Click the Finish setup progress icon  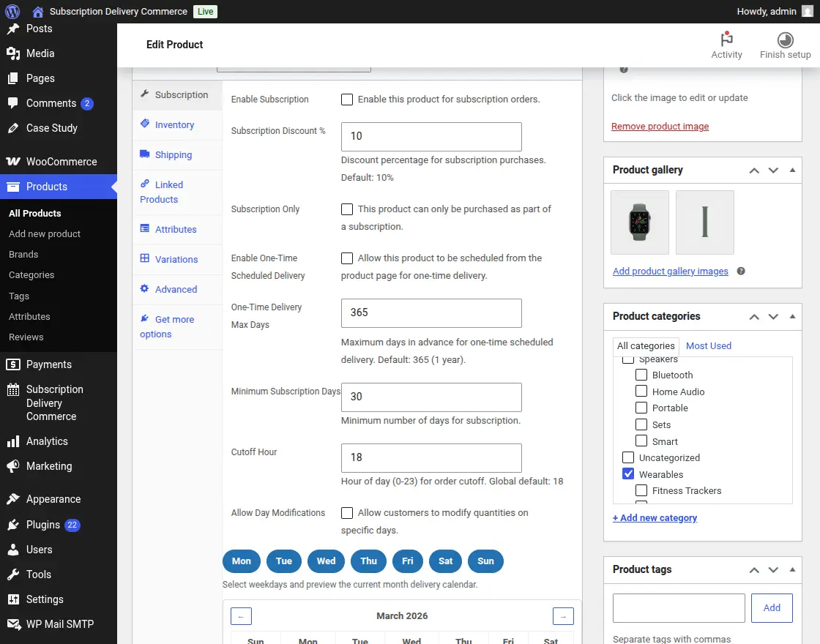coord(785,40)
